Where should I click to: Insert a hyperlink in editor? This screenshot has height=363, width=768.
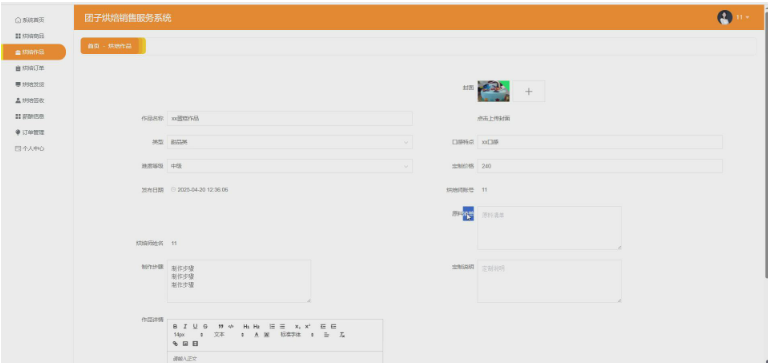175,344
